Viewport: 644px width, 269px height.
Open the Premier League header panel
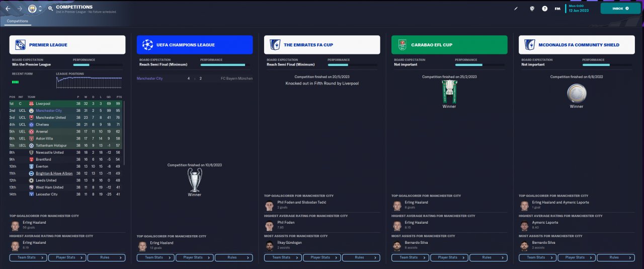point(67,45)
